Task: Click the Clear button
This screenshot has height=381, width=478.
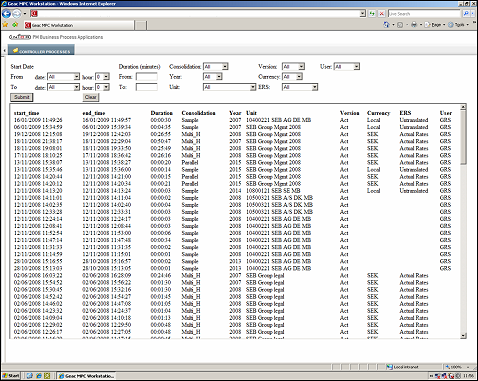Action: click(x=91, y=97)
